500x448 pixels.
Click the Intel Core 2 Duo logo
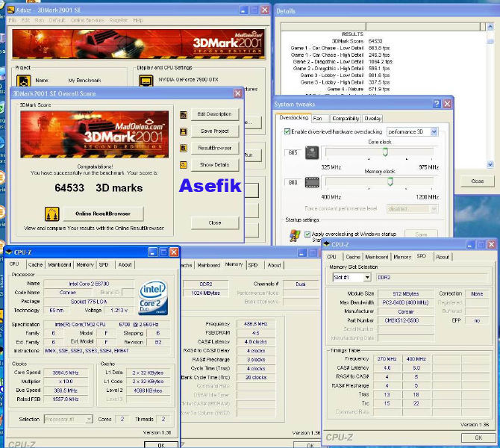154,297
